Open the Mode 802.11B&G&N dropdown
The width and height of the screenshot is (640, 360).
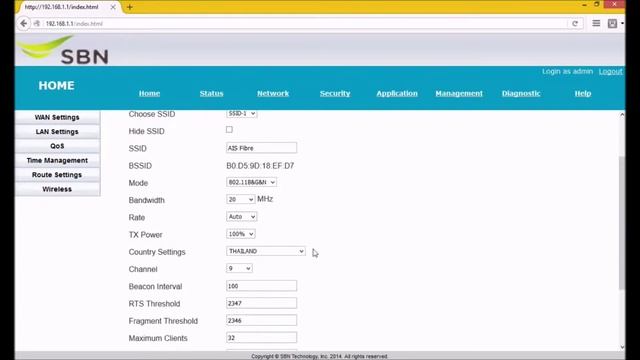[251, 182]
